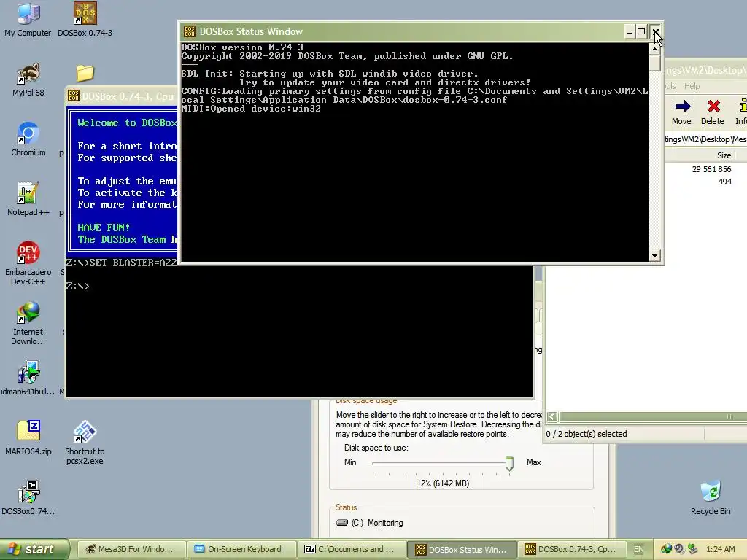Click the left arrow of the 7-Zip horizontal scrollbar
Screen dimensions: 747x560
tap(552, 416)
